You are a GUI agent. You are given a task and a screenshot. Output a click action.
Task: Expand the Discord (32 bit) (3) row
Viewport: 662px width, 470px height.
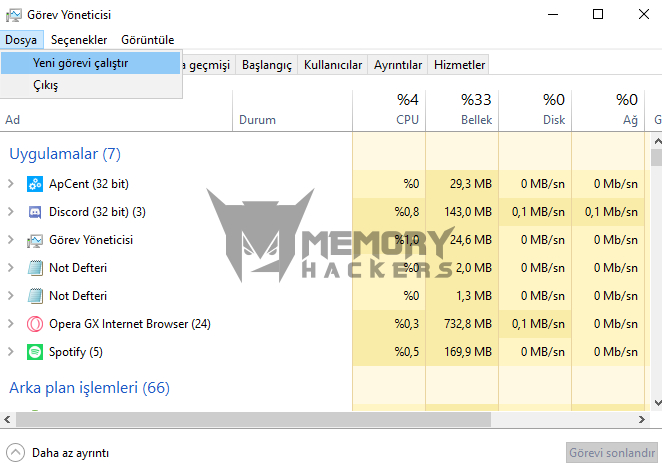click(11, 212)
